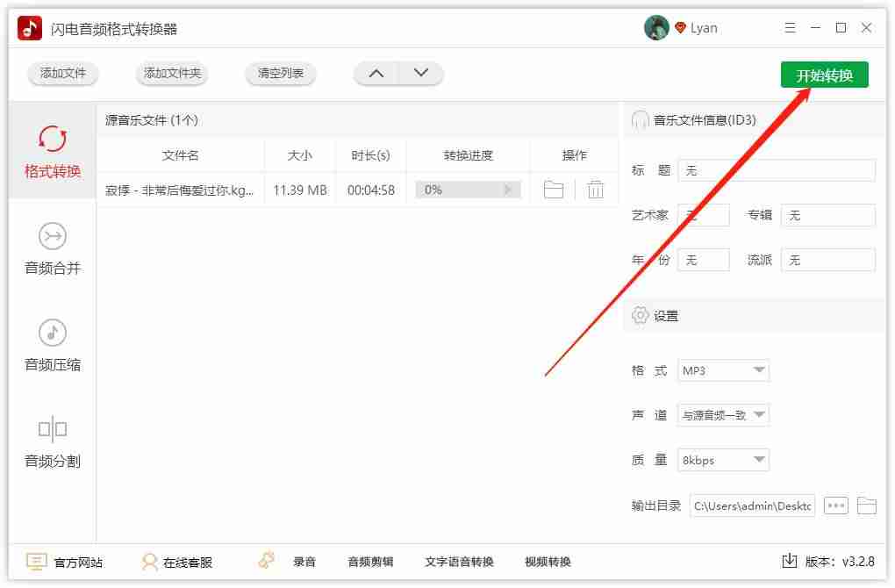Click the 转换进度 column header
This screenshot has width=895, height=588.
point(468,155)
